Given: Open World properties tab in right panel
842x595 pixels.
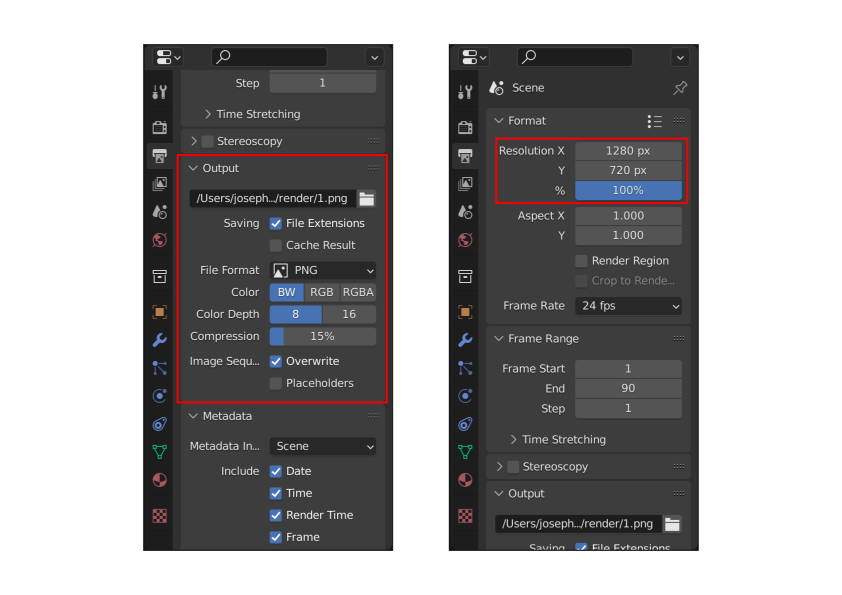Looking at the screenshot, I should [x=465, y=240].
